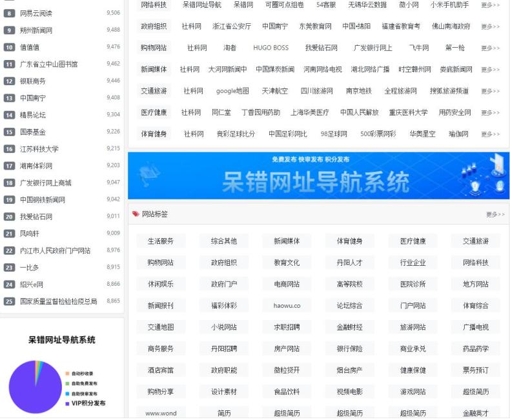
Task: Expand 更多 in the 新闻媒体 row
Action: 490,69
